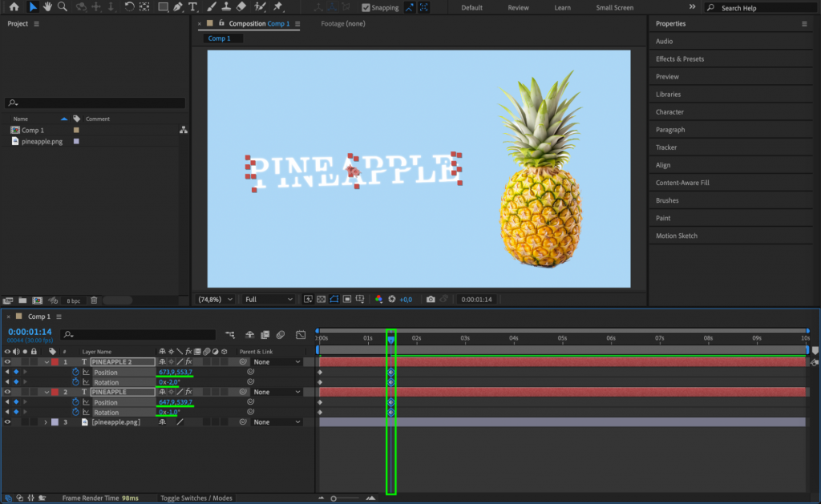The width and height of the screenshot is (821, 504).
Task: Collapse the PINEAPPLE 2 layer properties
Action: (47, 361)
